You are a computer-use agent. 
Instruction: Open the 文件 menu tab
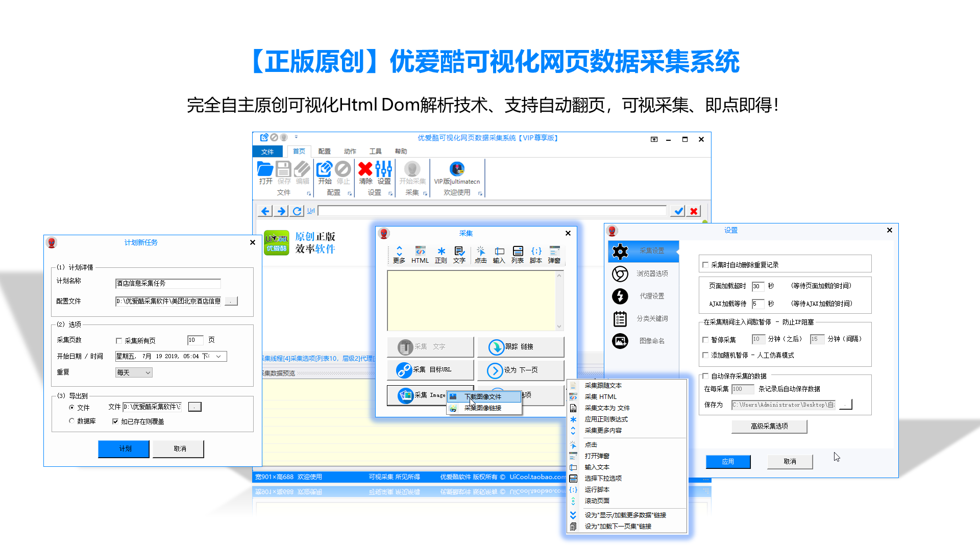pos(267,152)
